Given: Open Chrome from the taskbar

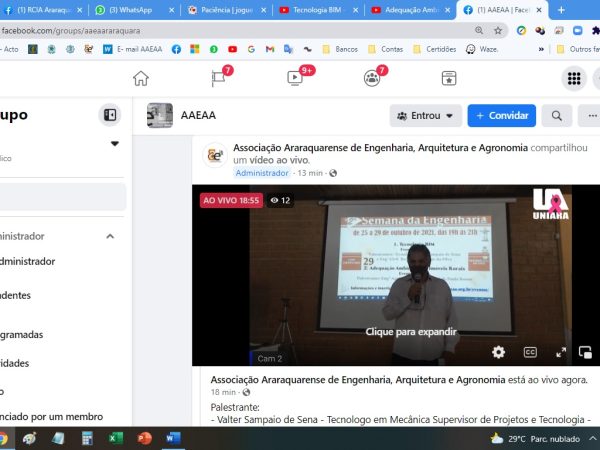Looking at the screenshot, I should 3,438.
